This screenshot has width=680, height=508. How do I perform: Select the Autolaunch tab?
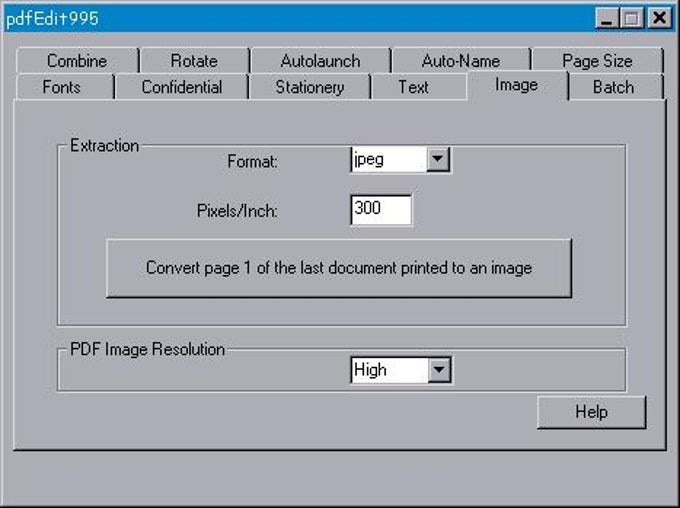(x=320, y=61)
